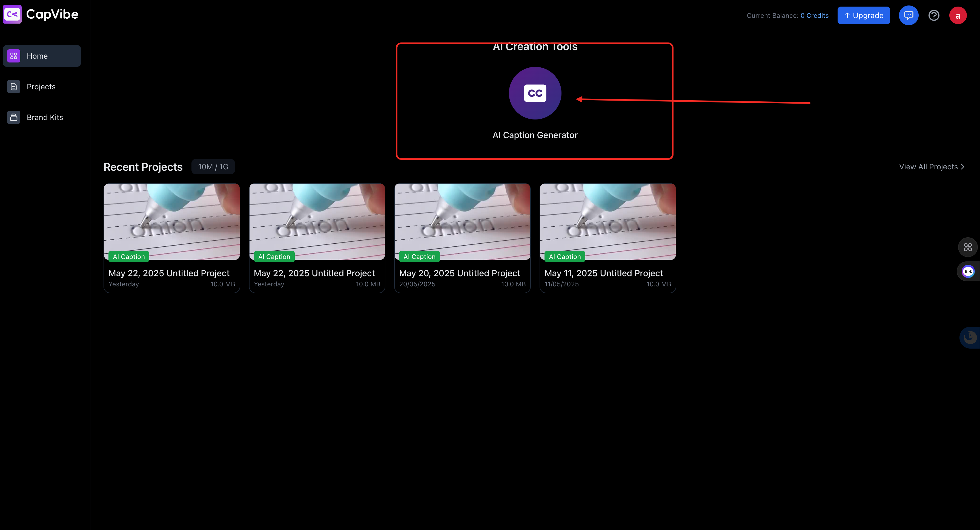Click the 0 Credits balance link

(814, 16)
